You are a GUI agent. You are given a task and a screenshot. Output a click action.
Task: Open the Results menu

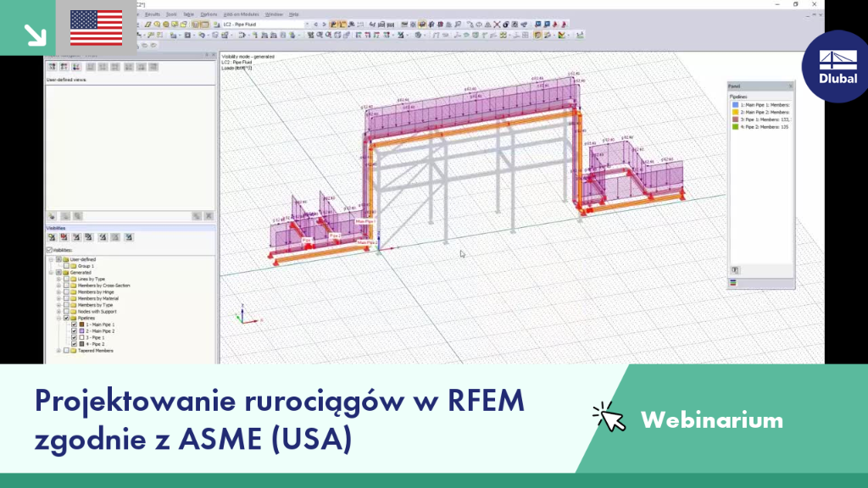tap(153, 14)
